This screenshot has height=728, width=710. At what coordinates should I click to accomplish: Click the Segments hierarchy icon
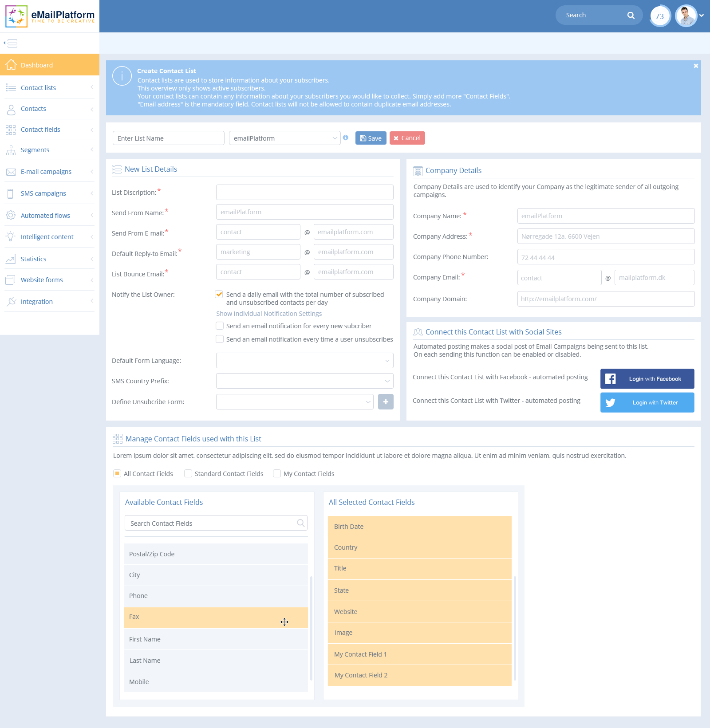pyautogui.click(x=11, y=150)
